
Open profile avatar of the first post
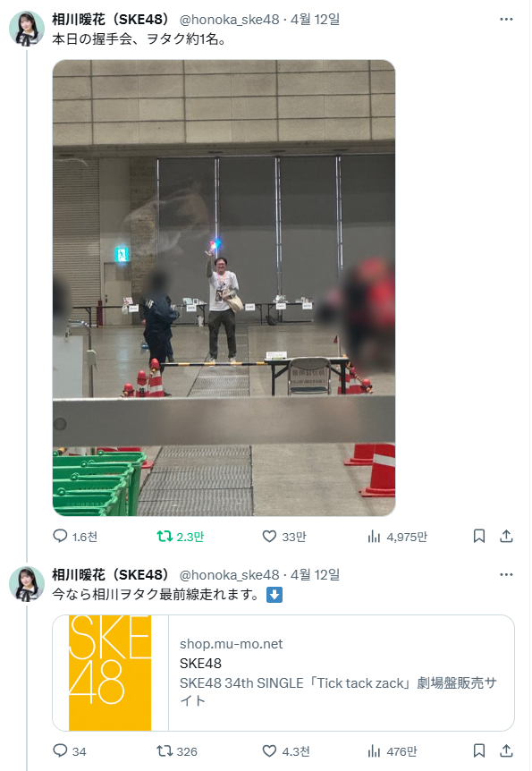[x=27, y=28]
